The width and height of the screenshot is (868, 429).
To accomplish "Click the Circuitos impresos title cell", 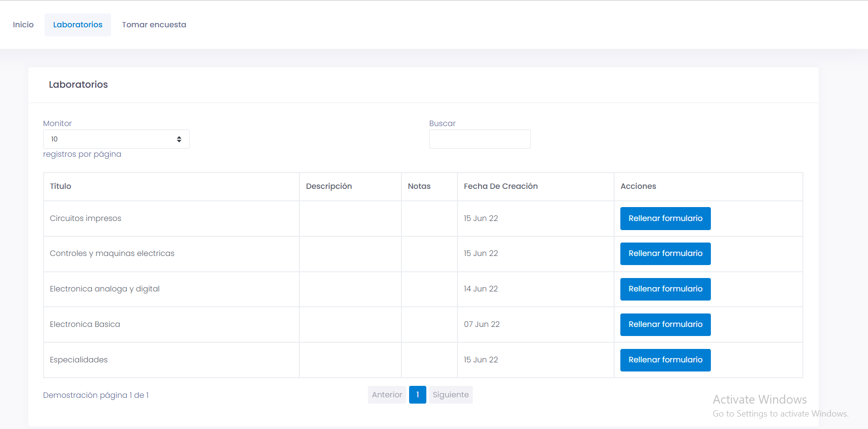I will (x=85, y=219).
